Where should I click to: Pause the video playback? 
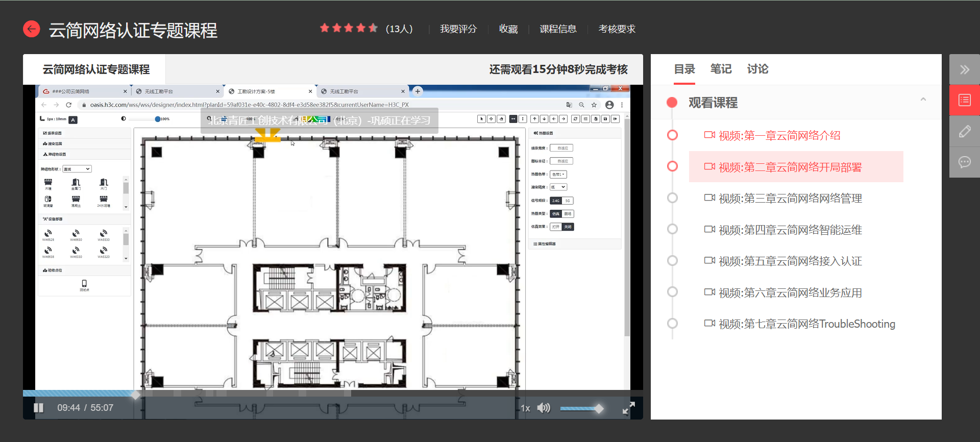tap(38, 408)
